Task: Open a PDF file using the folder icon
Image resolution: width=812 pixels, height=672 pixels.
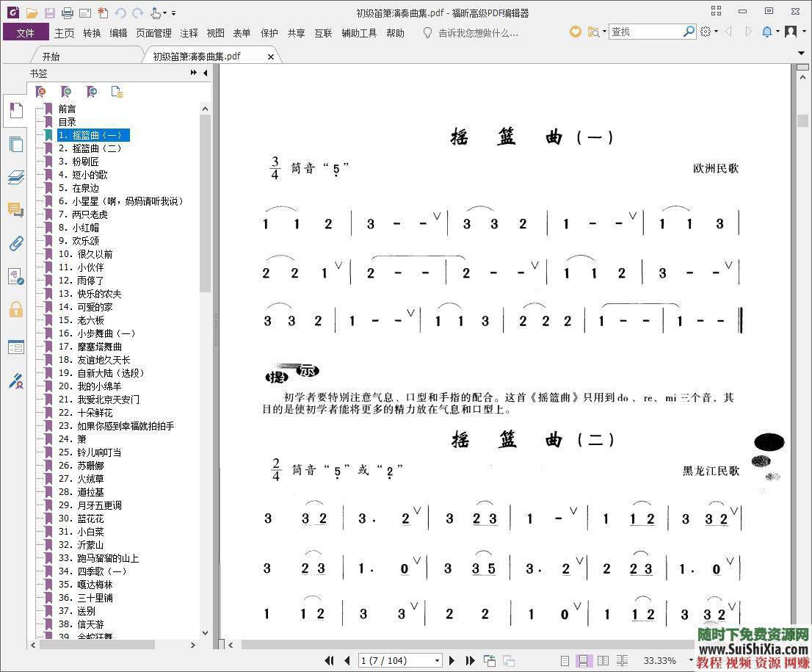Action: 32,12
